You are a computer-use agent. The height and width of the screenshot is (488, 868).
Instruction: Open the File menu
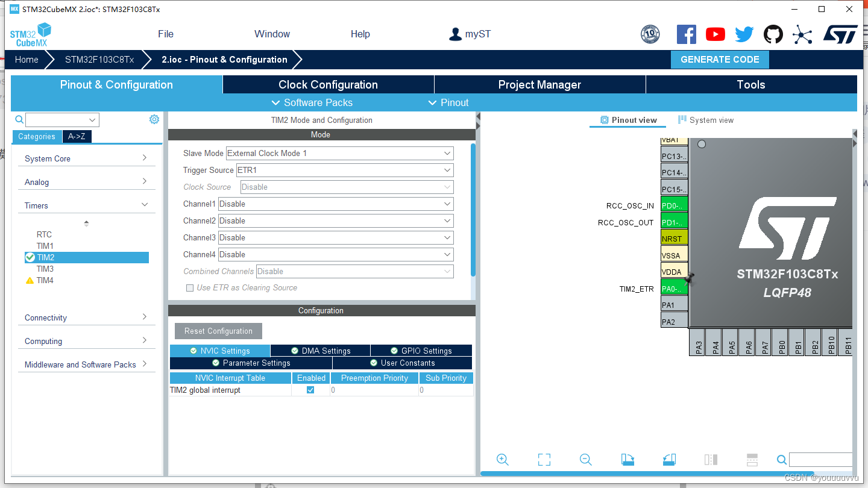point(166,34)
